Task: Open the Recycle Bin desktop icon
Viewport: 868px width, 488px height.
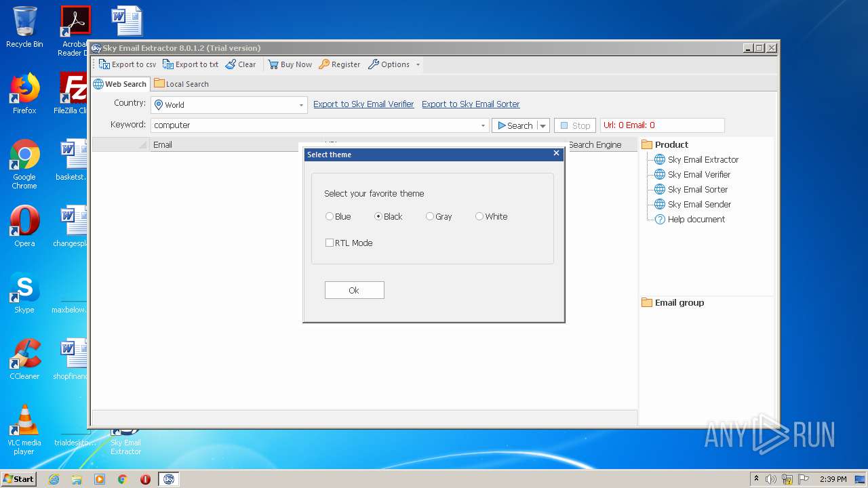Action: coord(24,27)
